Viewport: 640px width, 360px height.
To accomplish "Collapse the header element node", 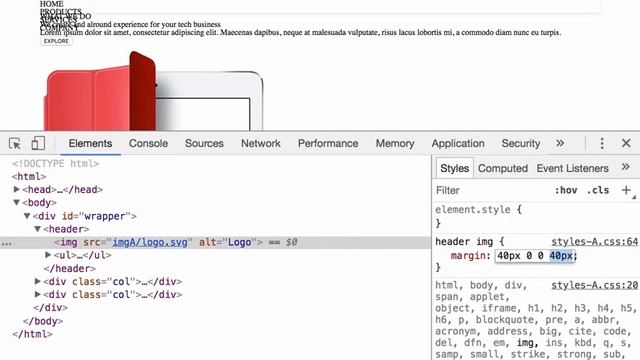I will [x=38, y=229].
